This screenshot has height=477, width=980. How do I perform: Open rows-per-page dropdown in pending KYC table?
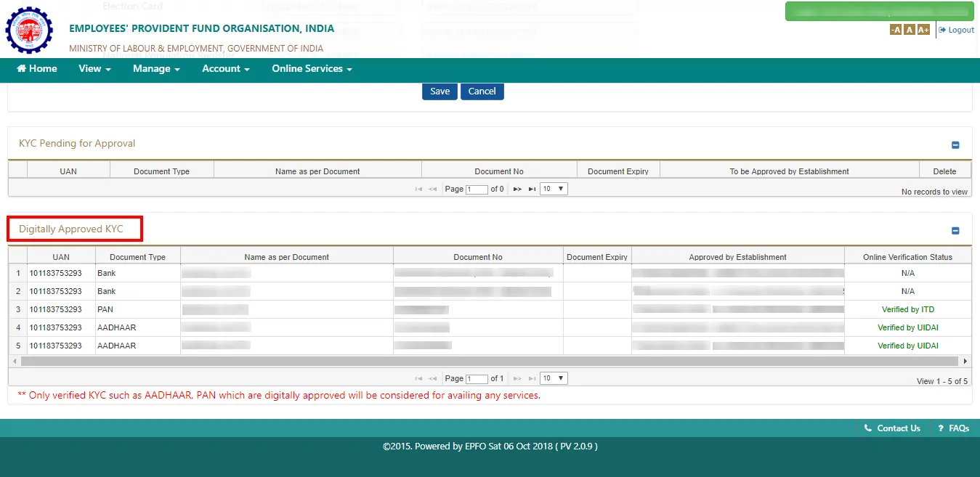pos(554,189)
